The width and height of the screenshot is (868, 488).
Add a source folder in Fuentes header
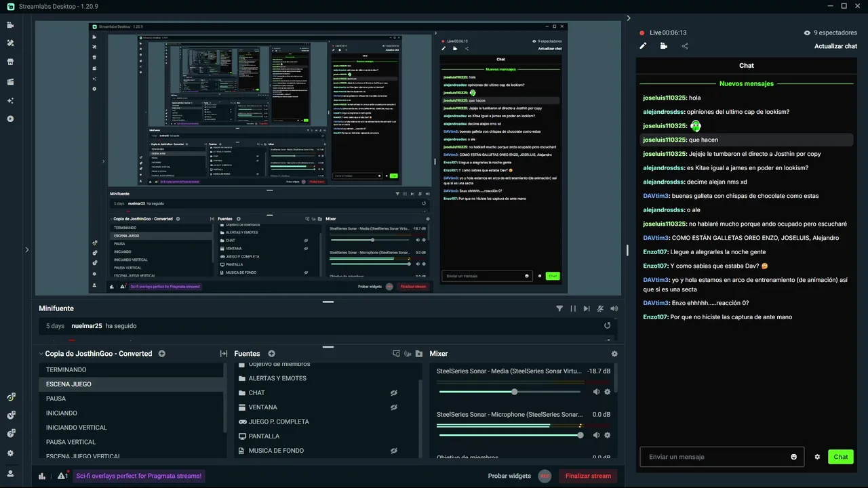pos(420,354)
